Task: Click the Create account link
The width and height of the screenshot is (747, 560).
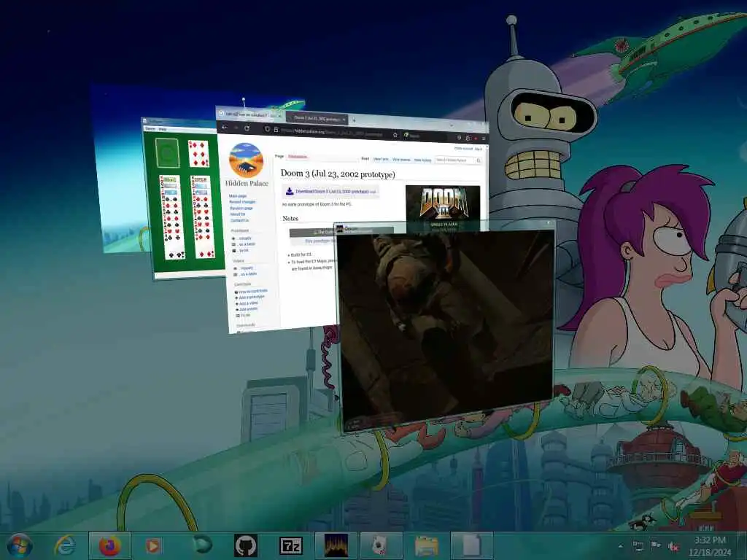Action: (463, 149)
